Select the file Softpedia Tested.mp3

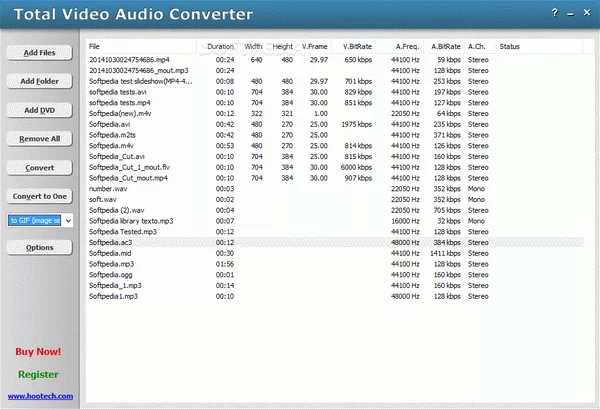click(x=123, y=231)
